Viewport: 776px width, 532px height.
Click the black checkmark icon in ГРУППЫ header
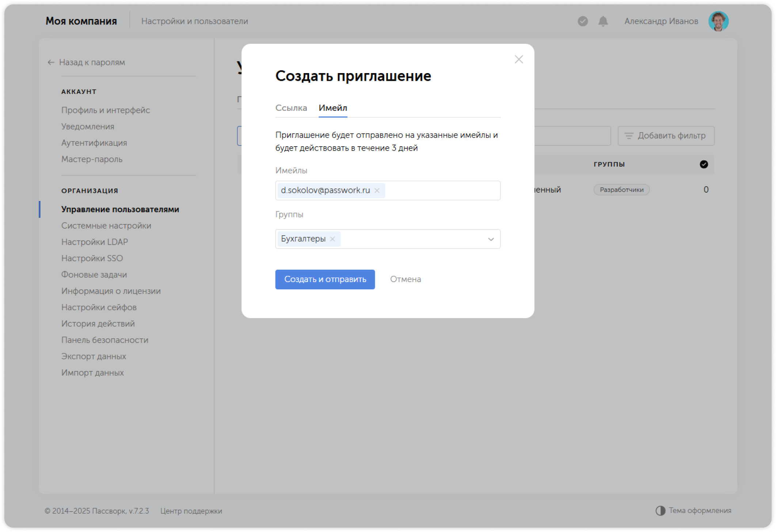(x=704, y=164)
